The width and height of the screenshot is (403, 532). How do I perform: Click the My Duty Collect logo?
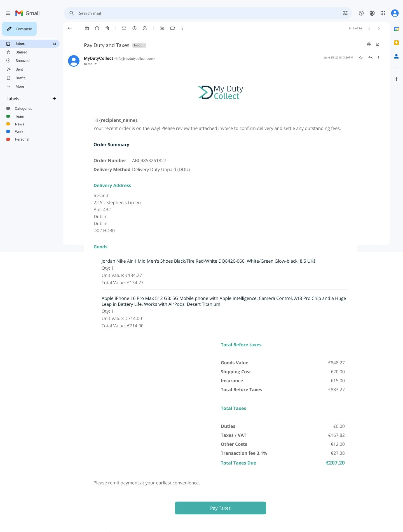point(221,92)
